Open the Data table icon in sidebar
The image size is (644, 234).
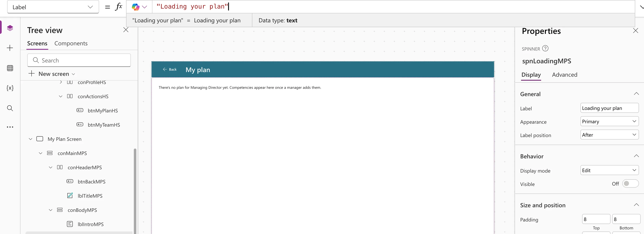tap(10, 68)
